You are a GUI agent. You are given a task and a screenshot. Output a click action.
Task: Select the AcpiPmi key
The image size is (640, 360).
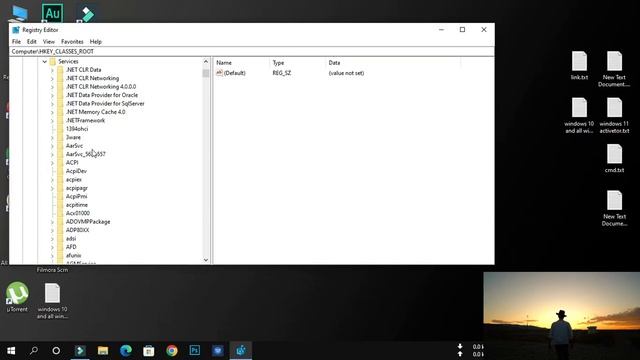(76, 196)
